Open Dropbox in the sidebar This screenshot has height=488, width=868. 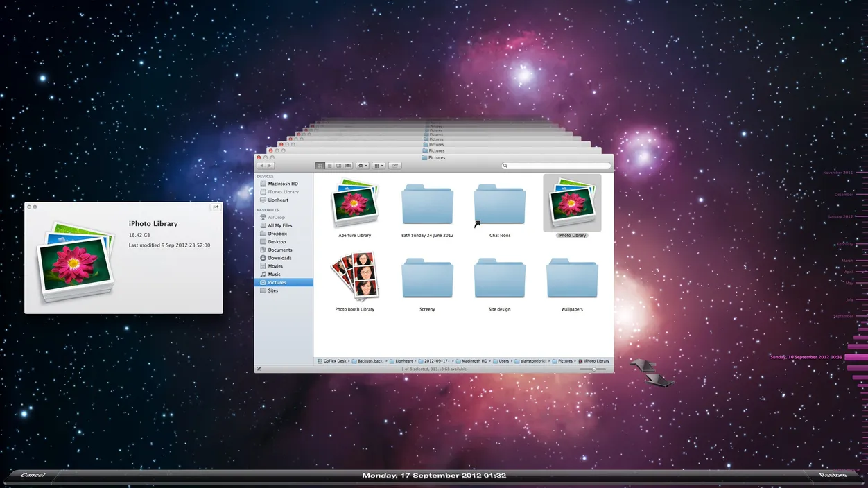point(277,234)
